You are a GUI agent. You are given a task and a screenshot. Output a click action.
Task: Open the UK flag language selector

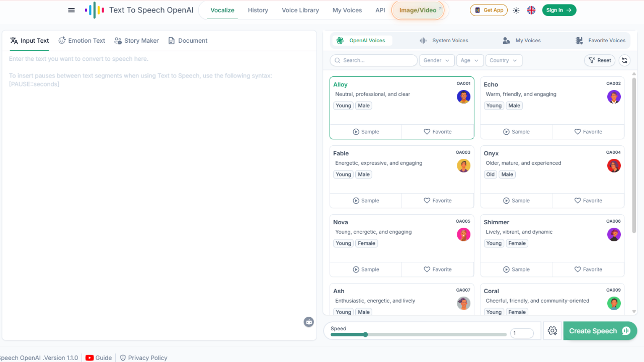tap(531, 10)
